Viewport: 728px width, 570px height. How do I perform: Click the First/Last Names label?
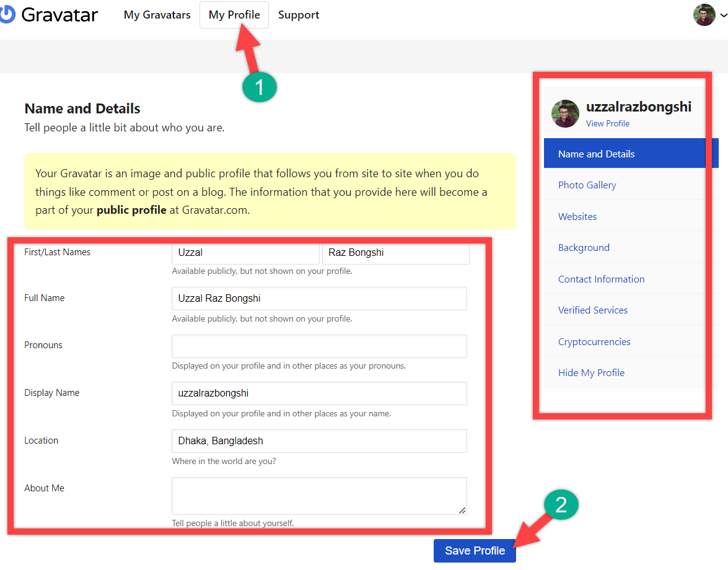57,252
